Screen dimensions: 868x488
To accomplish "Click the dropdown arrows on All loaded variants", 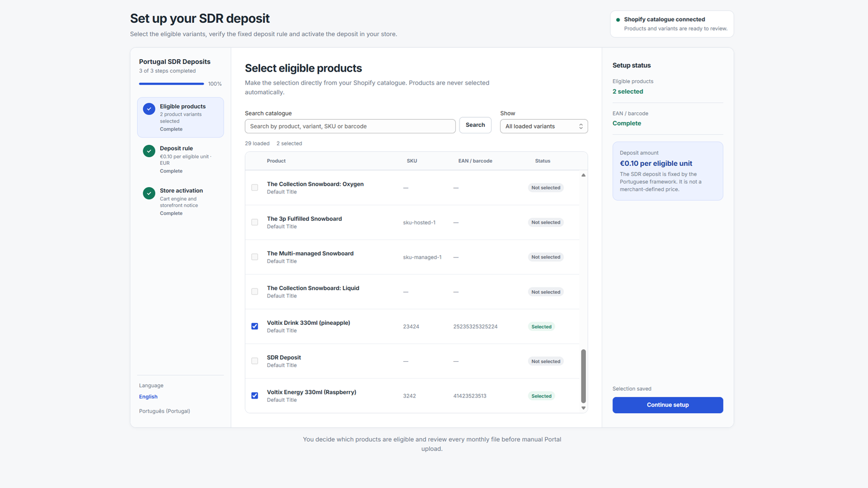I will (580, 126).
